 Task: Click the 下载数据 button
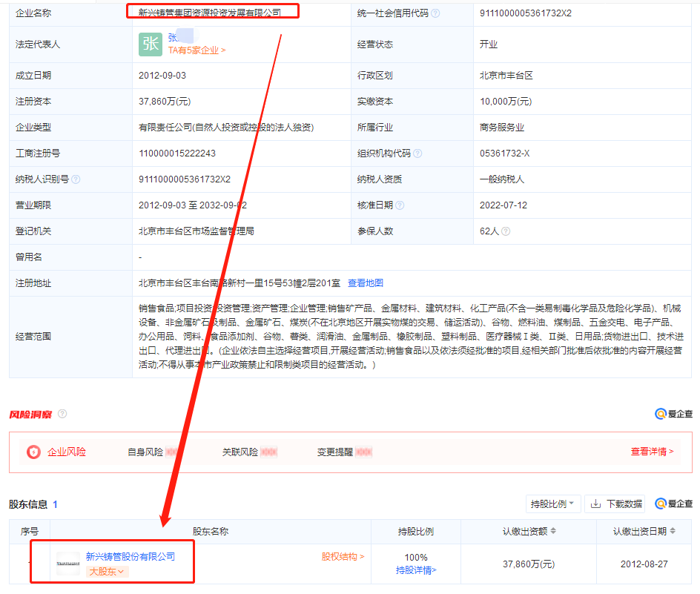pos(615,504)
